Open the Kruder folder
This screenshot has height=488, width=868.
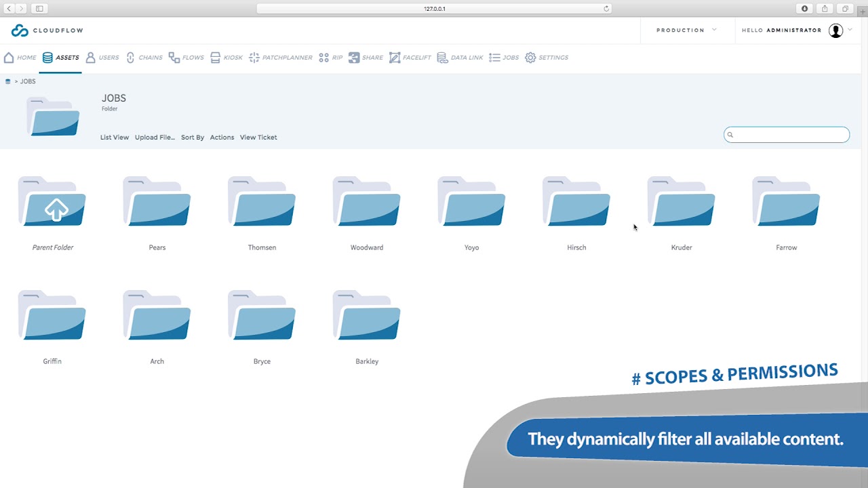tap(682, 201)
